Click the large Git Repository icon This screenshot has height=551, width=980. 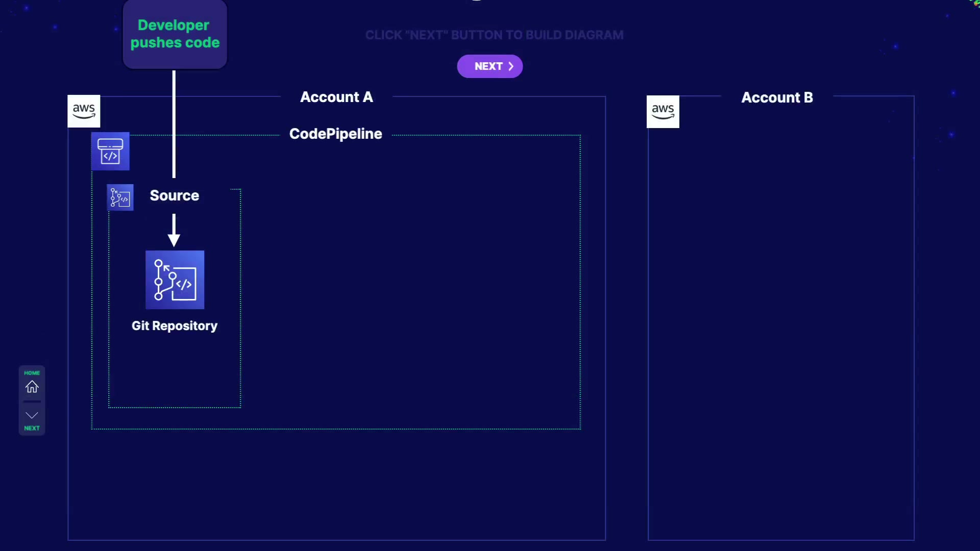pos(175,280)
